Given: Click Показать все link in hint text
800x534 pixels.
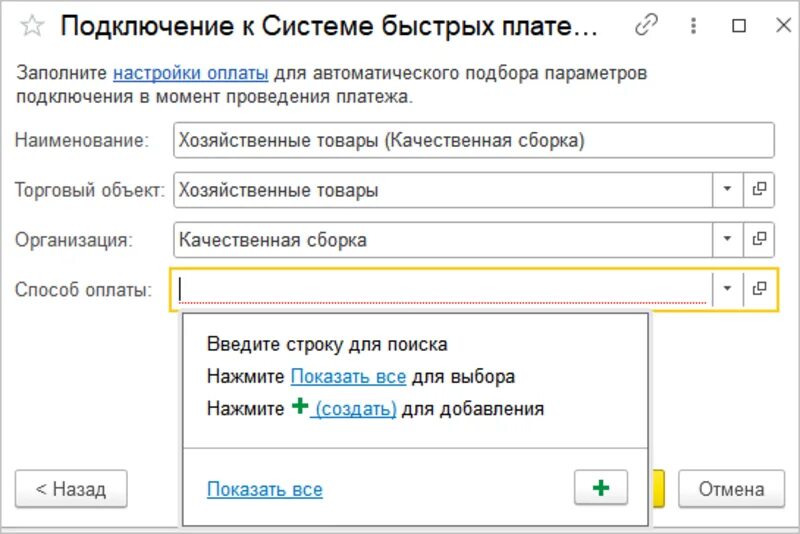Looking at the screenshot, I should click(x=348, y=377).
